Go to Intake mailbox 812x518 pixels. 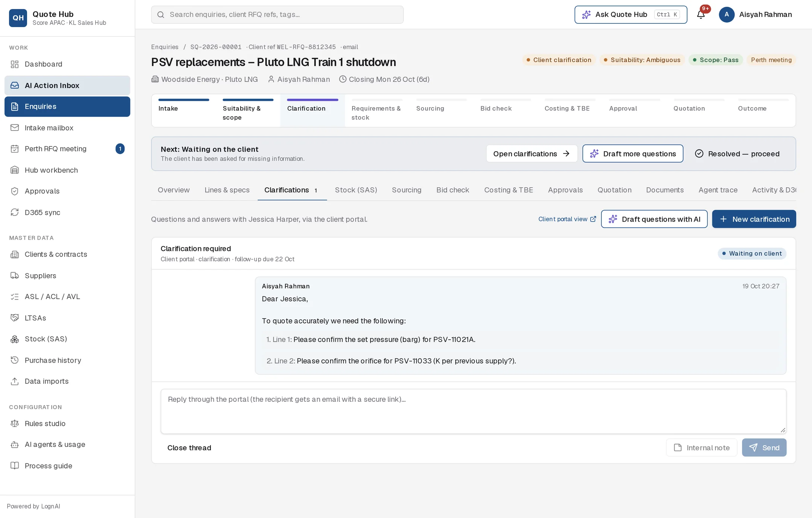[x=67, y=128]
